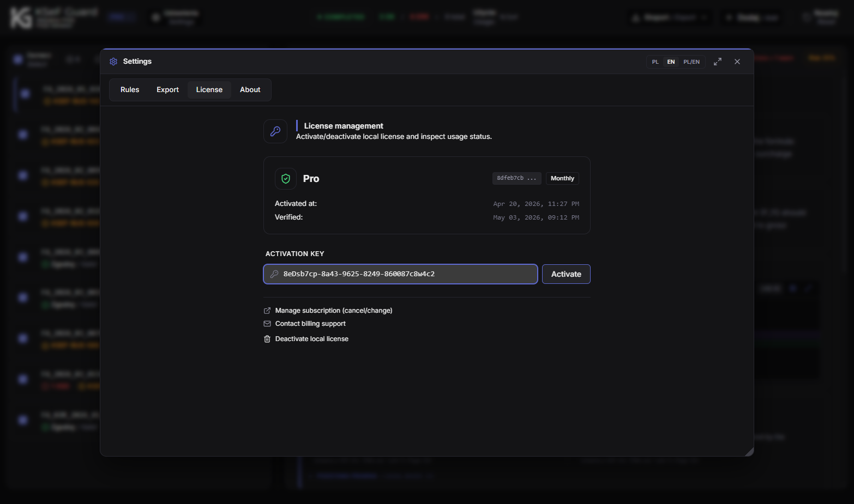Click the Monthly plan badge
The height and width of the screenshot is (504, 854).
[x=562, y=178]
